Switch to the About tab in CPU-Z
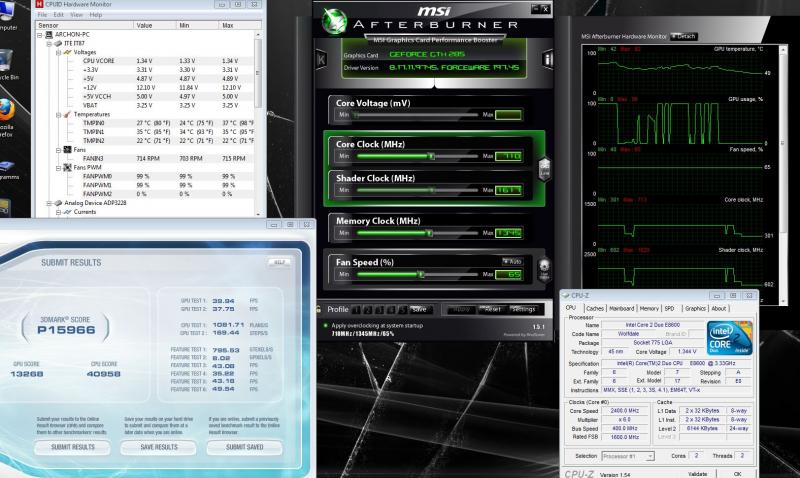This screenshot has height=478, width=800. coord(719,308)
